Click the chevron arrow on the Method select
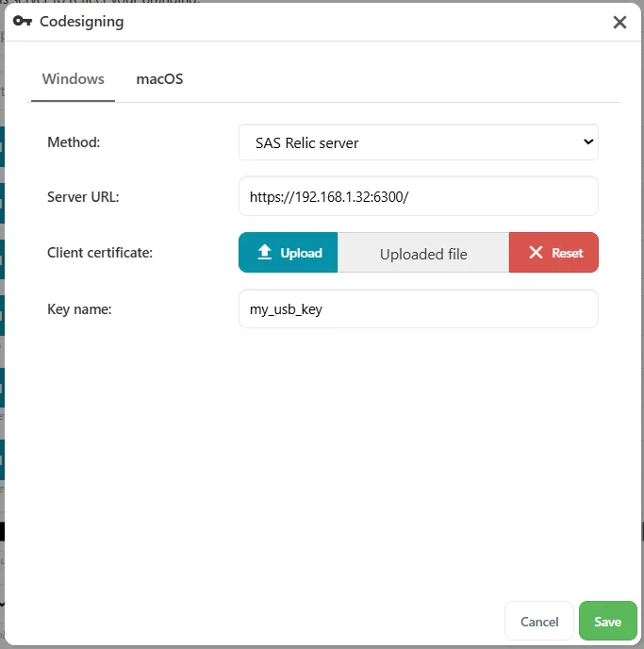 [x=588, y=142]
